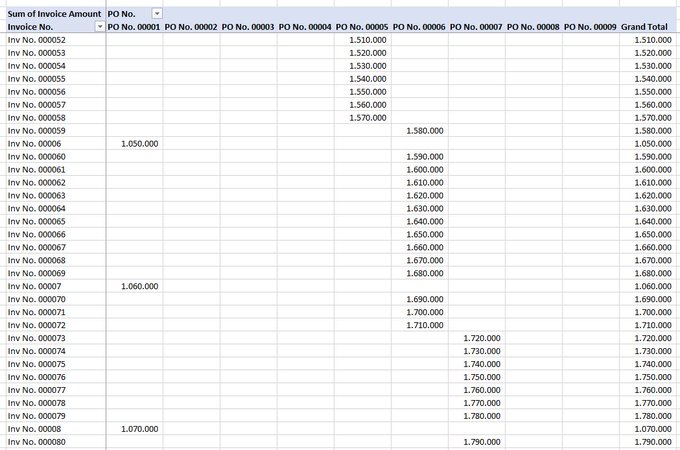
Task: Select row label Inv No. 00007
Action: tap(34, 286)
